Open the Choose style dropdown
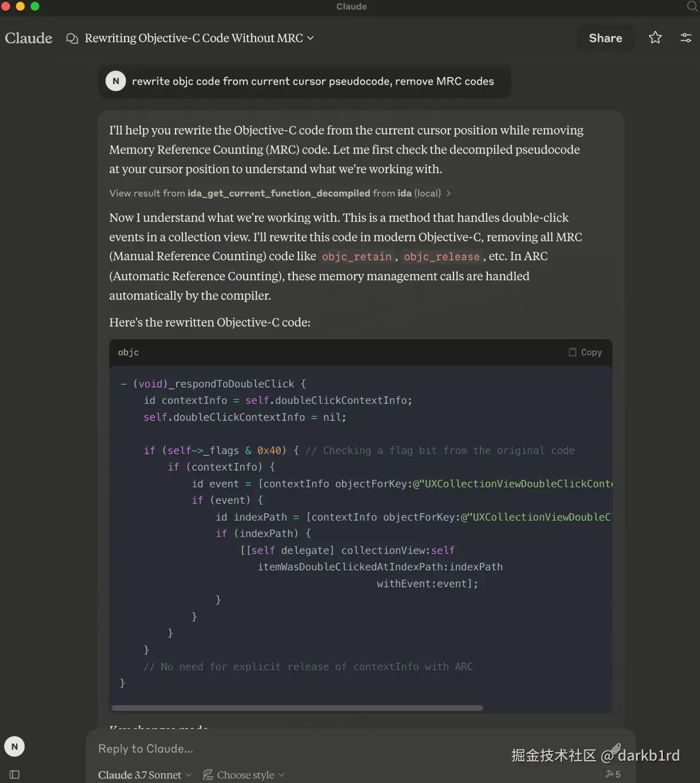Image resolution: width=700 pixels, height=783 pixels. (244, 775)
